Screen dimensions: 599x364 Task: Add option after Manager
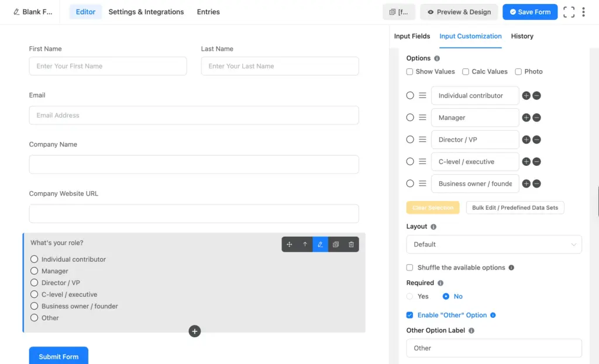click(x=526, y=117)
